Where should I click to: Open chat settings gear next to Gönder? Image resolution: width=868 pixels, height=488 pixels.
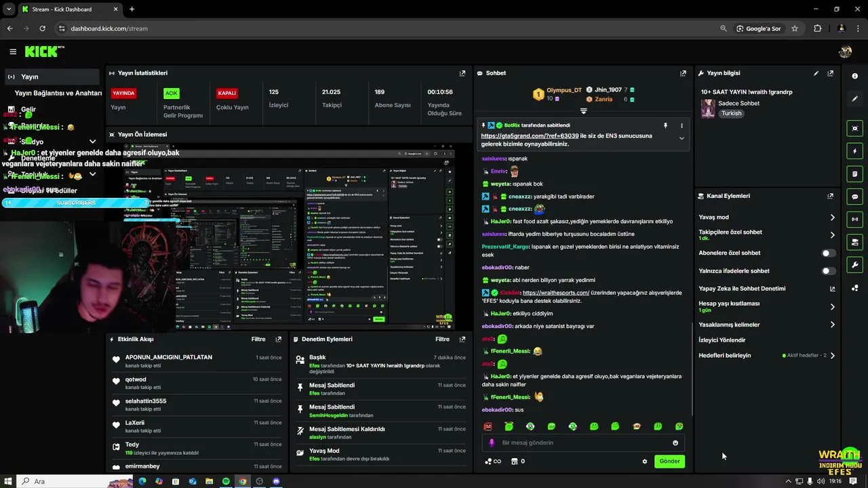645,462
